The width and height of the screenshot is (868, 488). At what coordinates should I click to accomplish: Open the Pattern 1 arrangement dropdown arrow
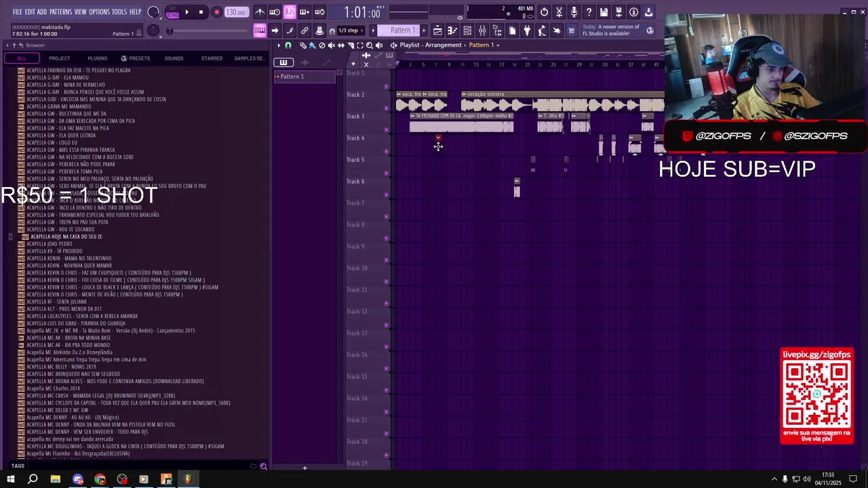[498, 45]
